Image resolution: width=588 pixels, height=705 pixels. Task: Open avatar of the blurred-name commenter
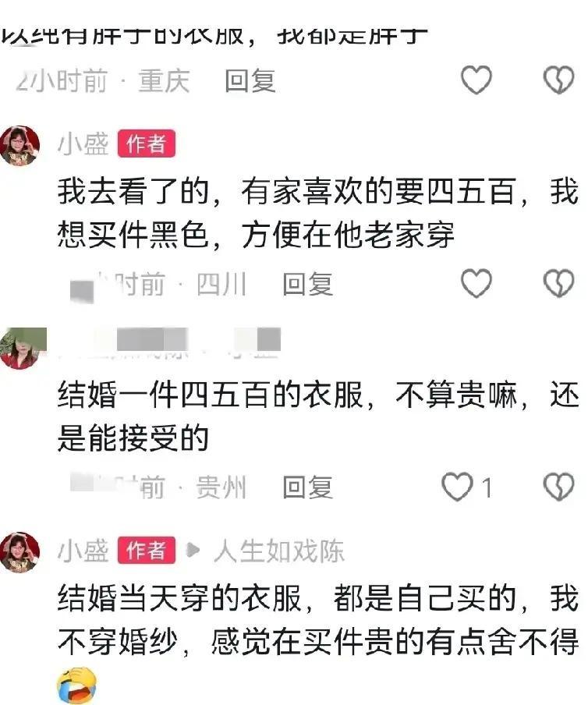pos(23,349)
